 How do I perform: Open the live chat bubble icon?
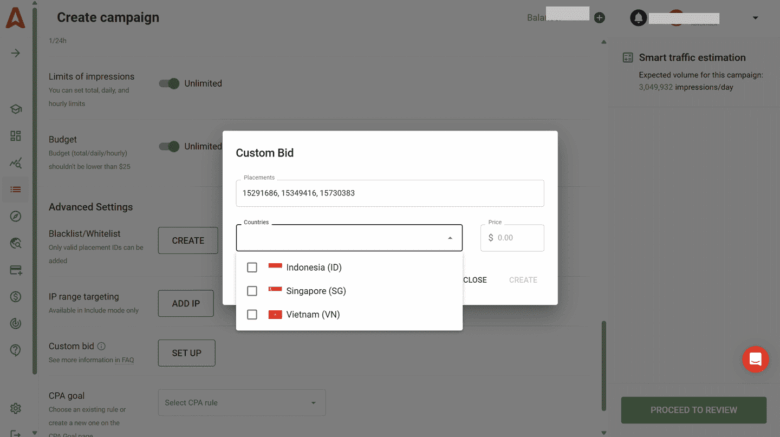(755, 359)
